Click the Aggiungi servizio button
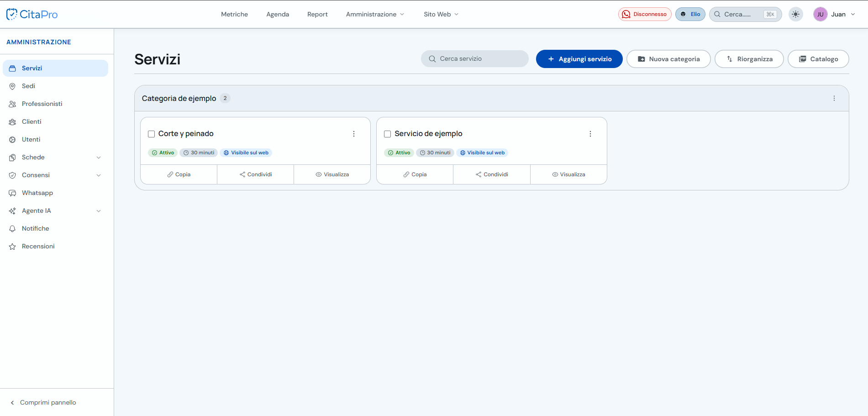868x416 pixels. 579,59
